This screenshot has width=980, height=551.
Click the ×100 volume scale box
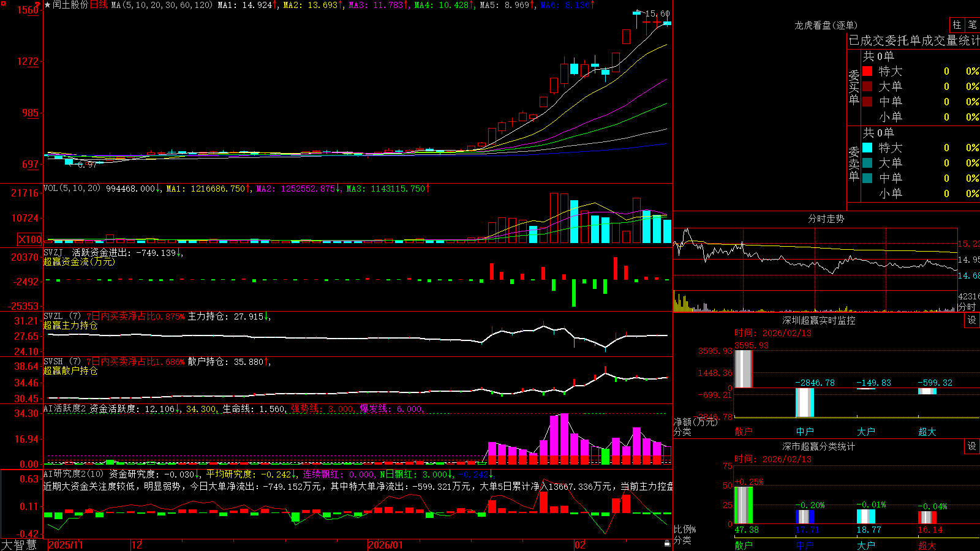[30, 239]
